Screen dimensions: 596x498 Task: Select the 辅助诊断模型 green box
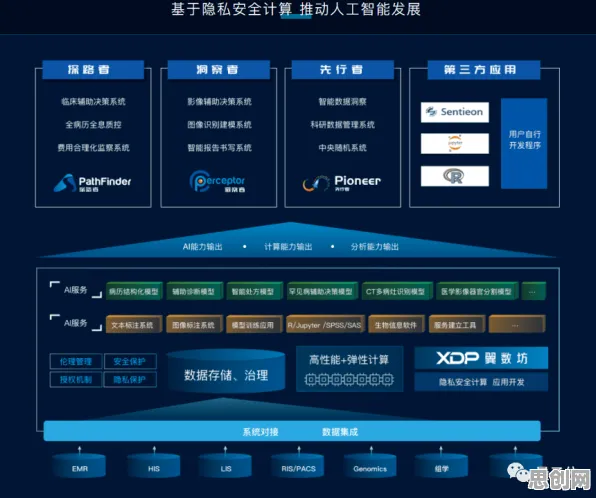(194, 292)
